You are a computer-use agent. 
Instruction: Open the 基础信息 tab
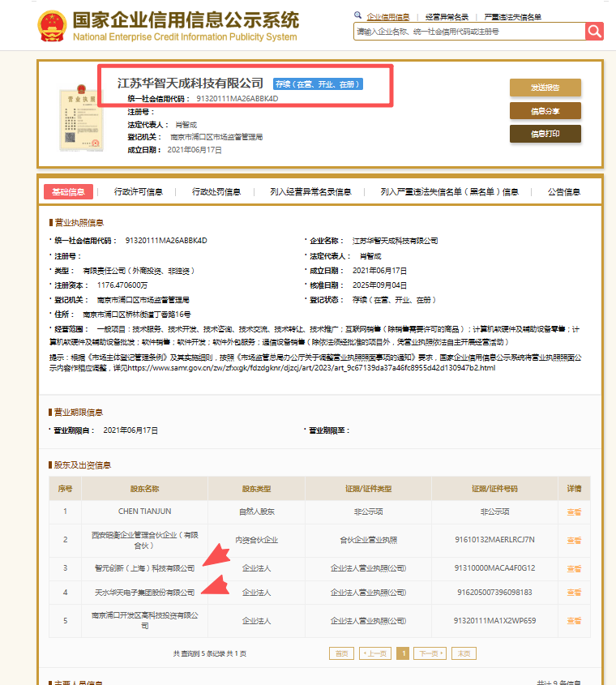point(68,192)
